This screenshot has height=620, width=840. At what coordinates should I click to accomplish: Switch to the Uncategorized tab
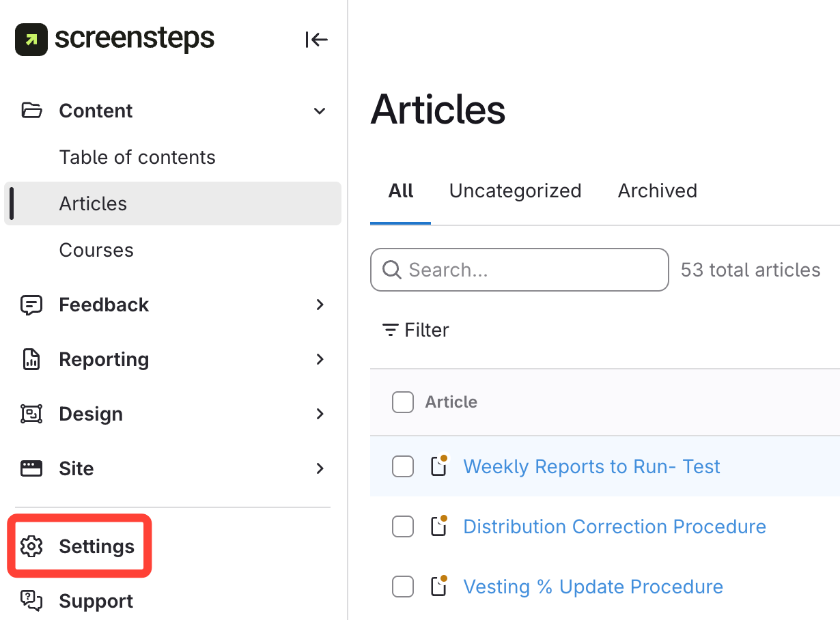[515, 191]
